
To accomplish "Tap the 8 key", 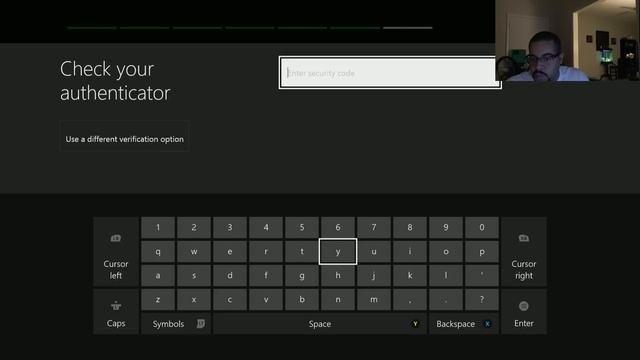I will click(x=410, y=227).
